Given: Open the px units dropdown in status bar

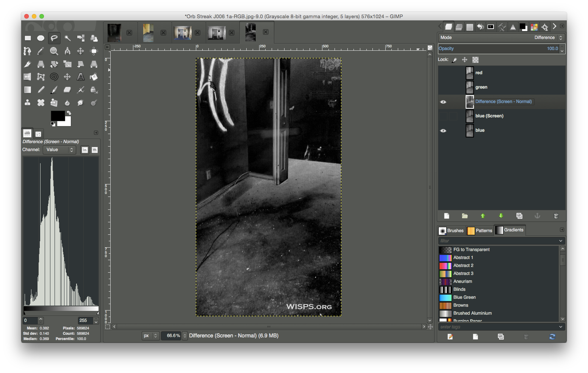Looking at the screenshot, I should coord(150,336).
